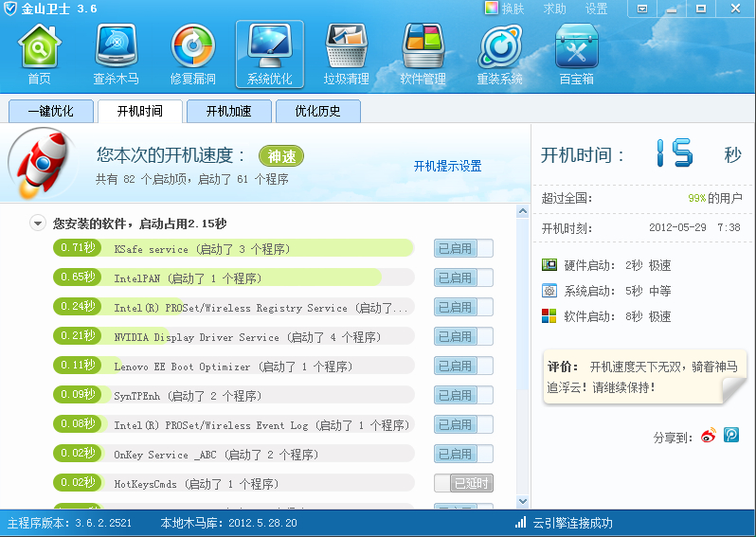This screenshot has height=537, width=756.
Task: Click IntelPAN 0.65秒 progress bar
Action: pyautogui.click(x=234, y=277)
